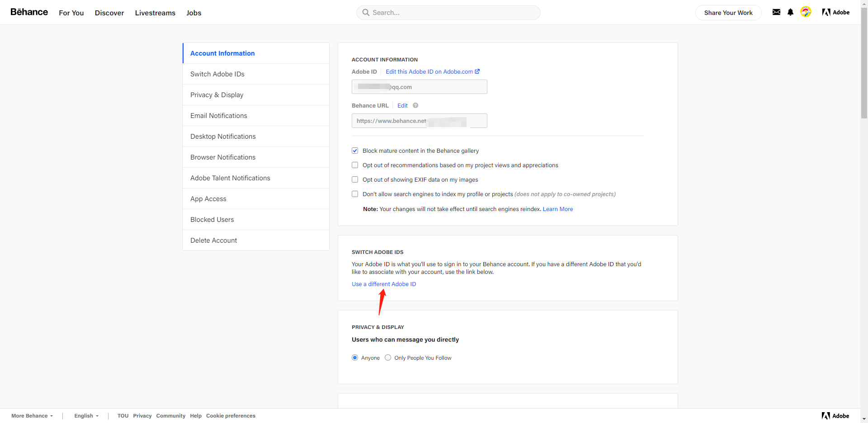Click the Behance URL help question icon

415,105
